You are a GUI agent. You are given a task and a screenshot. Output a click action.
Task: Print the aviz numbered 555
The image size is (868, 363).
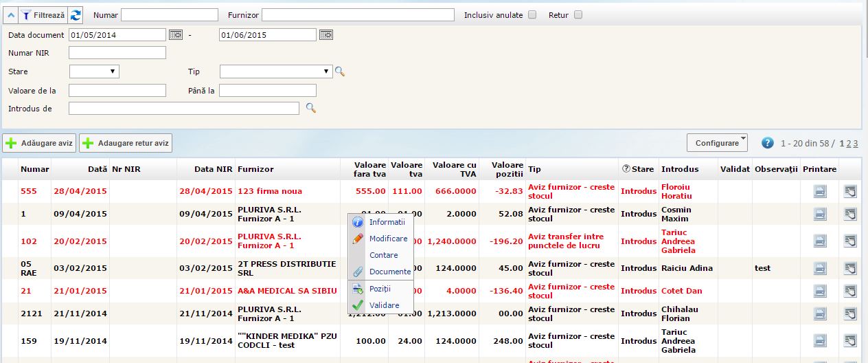click(x=820, y=192)
